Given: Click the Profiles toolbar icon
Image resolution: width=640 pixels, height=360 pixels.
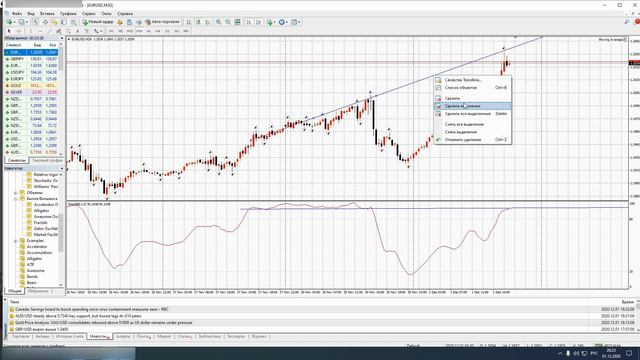Looking at the screenshot, I should pos(21,22).
